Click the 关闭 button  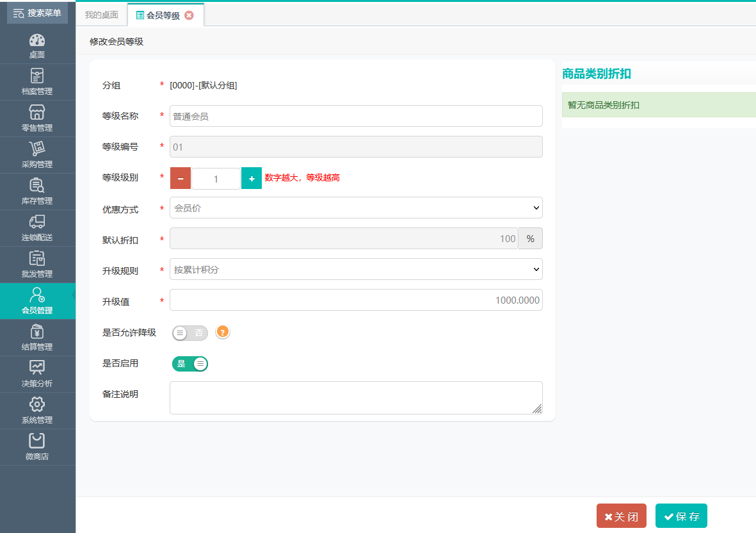(x=622, y=516)
